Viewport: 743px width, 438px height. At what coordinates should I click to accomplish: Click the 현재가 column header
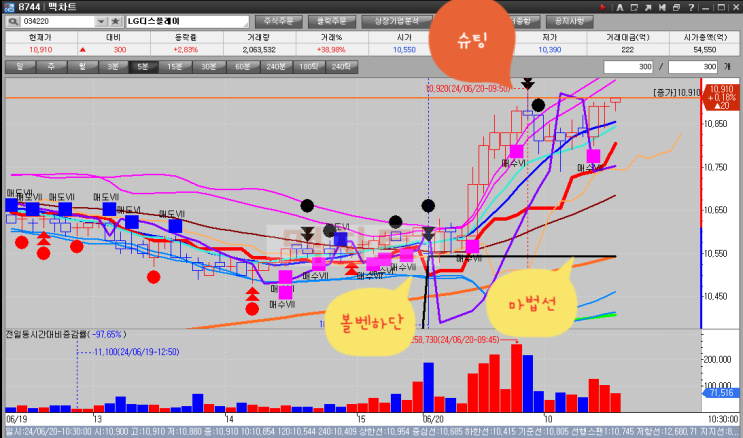(x=41, y=37)
